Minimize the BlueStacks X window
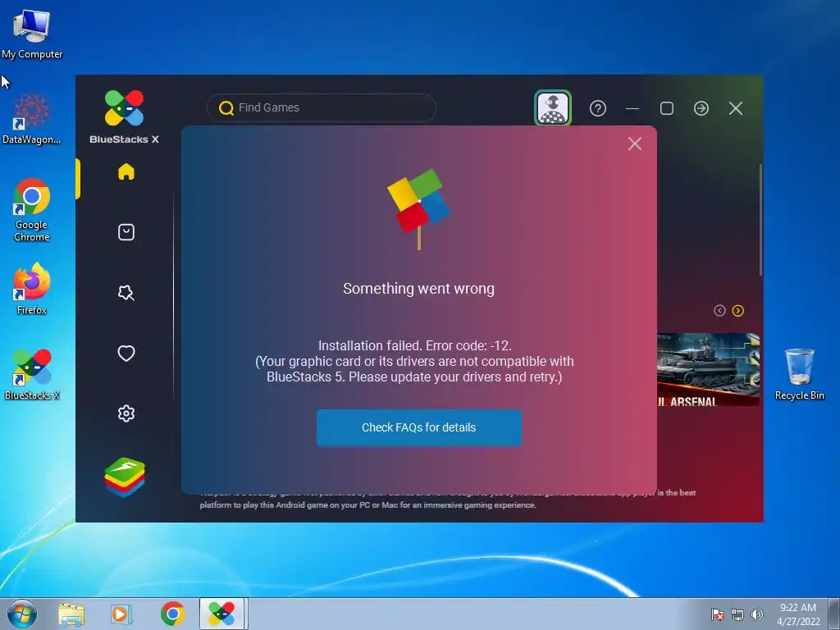Image resolution: width=840 pixels, height=630 pixels. tap(632, 108)
